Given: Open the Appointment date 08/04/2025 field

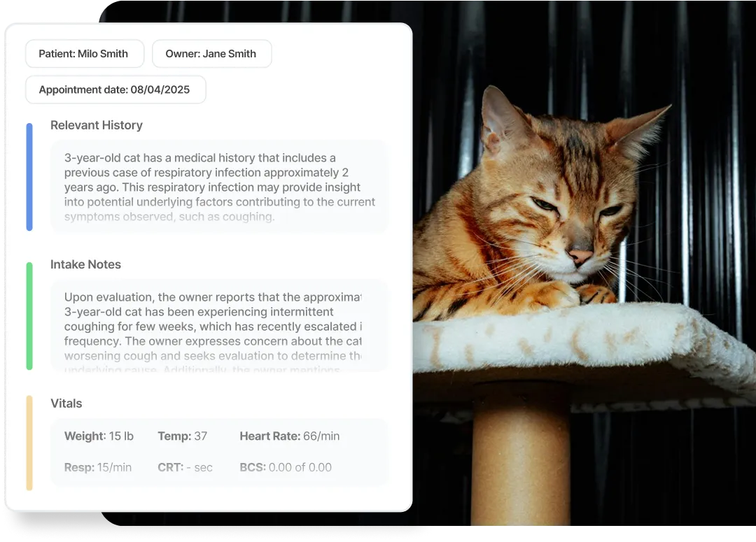Looking at the screenshot, I should point(115,90).
